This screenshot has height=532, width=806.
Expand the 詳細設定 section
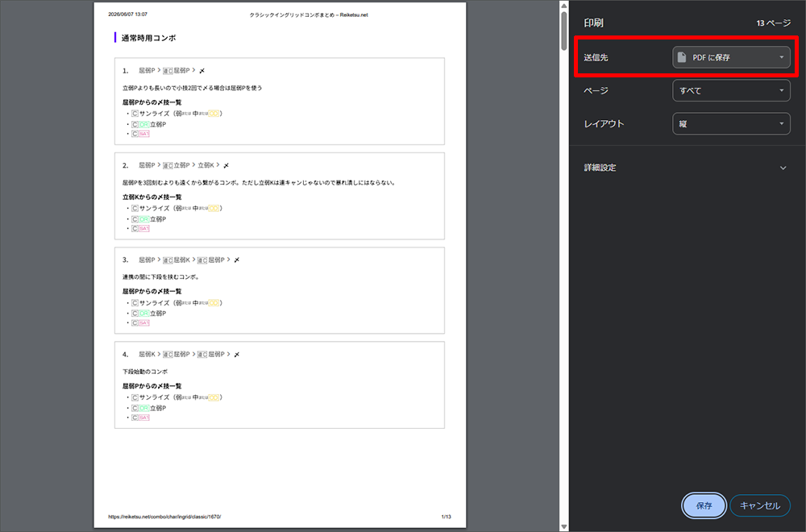coord(685,168)
